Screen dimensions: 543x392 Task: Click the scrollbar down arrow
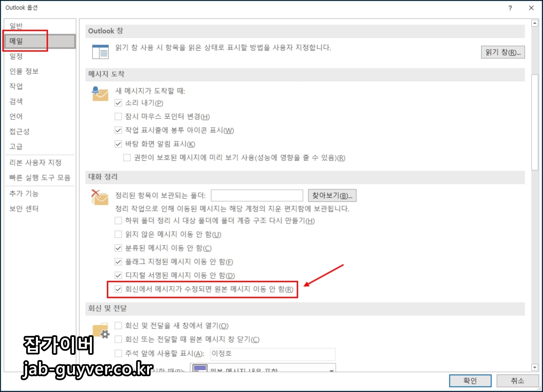(x=535, y=368)
